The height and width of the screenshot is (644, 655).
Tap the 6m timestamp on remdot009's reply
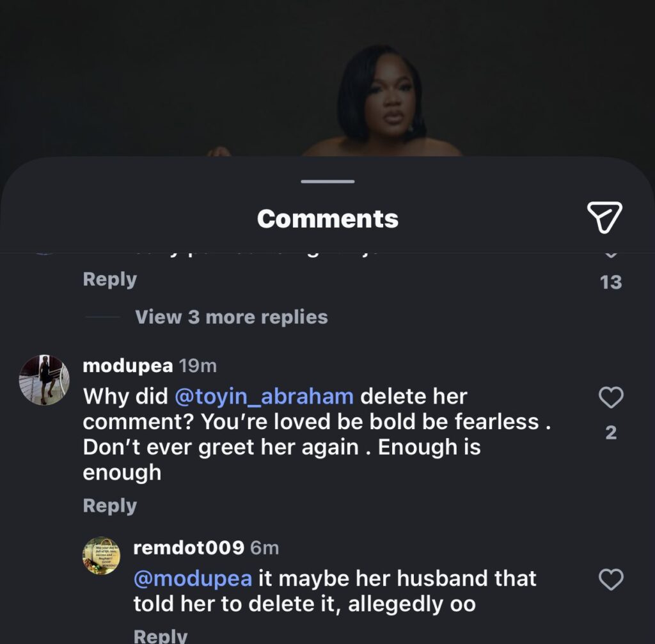click(264, 548)
